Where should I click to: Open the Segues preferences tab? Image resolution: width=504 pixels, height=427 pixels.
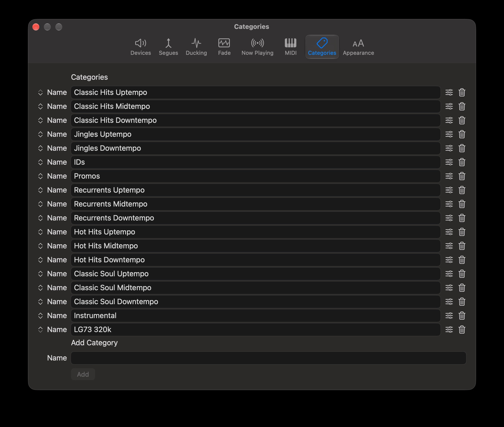coord(168,47)
